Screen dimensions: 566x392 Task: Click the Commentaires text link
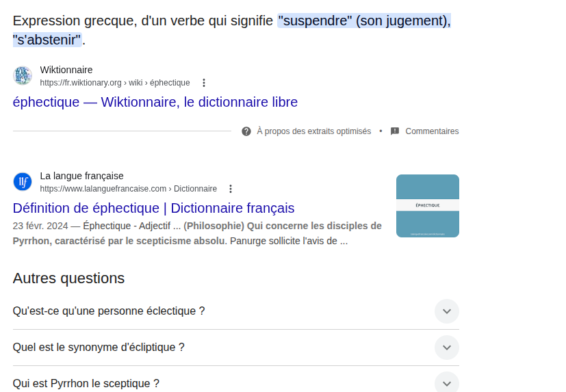tap(432, 131)
